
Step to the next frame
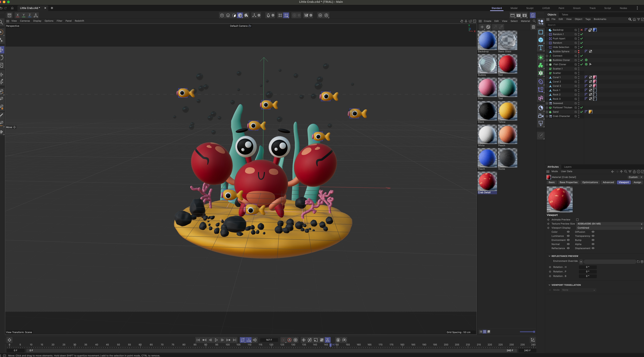click(222, 340)
